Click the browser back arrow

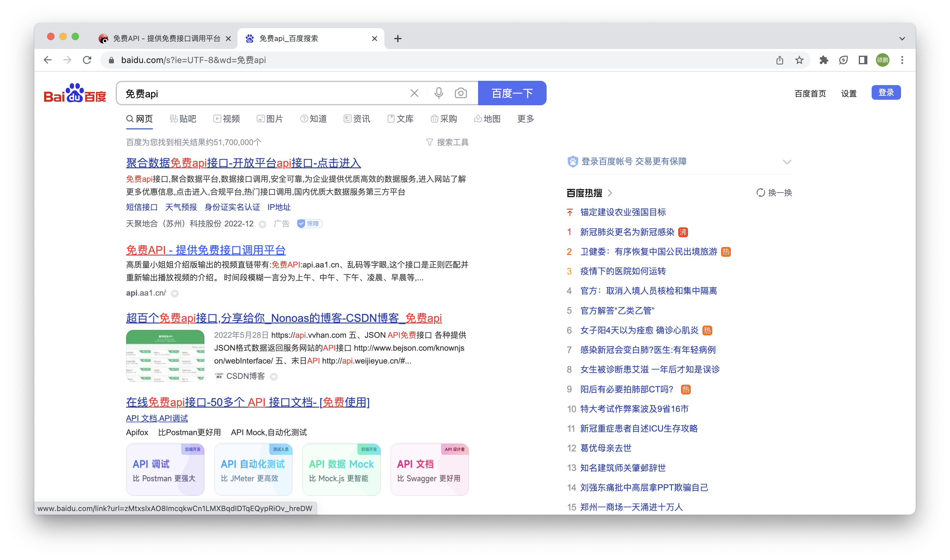click(47, 60)
